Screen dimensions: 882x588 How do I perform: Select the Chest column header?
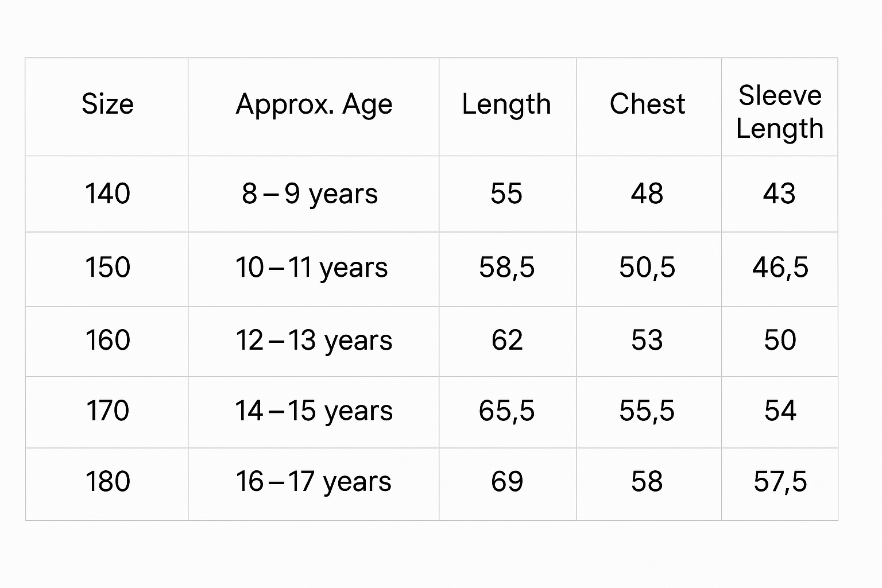coord(647,105)
